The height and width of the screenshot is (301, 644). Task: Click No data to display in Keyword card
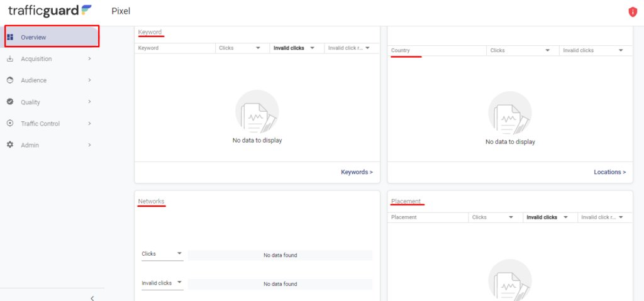(x=257, y=140)
